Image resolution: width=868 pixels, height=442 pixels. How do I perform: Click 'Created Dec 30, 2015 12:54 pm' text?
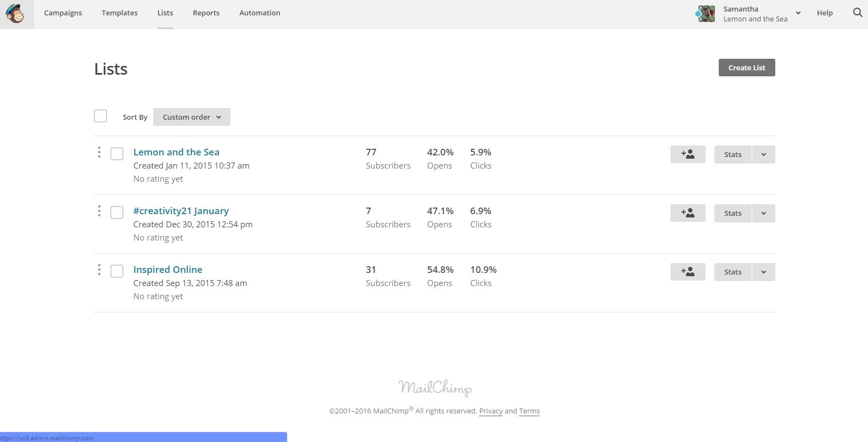[193, 224]
